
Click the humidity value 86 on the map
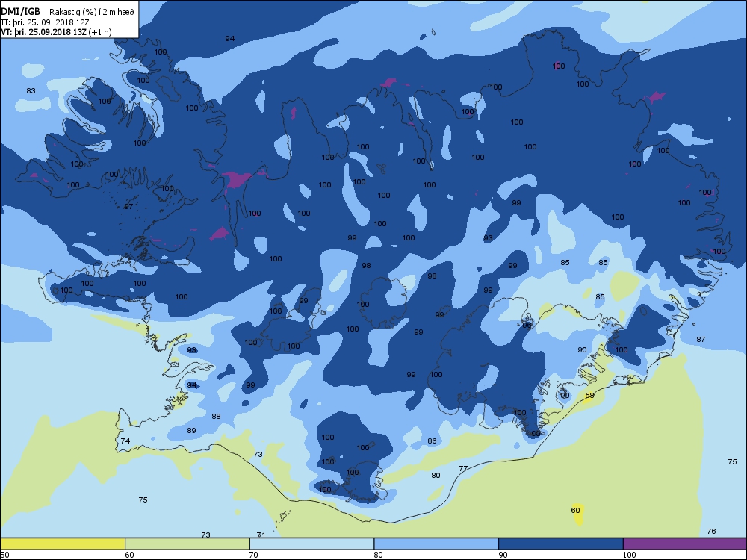click(x=432, y=441)
